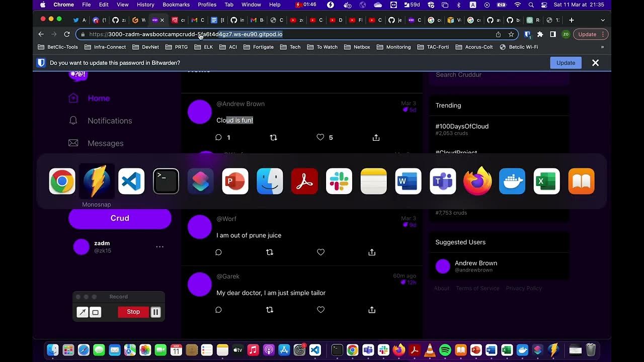The width and height of the screenshot is (644, 362).
Task: Select the arrow tool in Record panel
Action: pyautogui.click(x=83, y=312)
